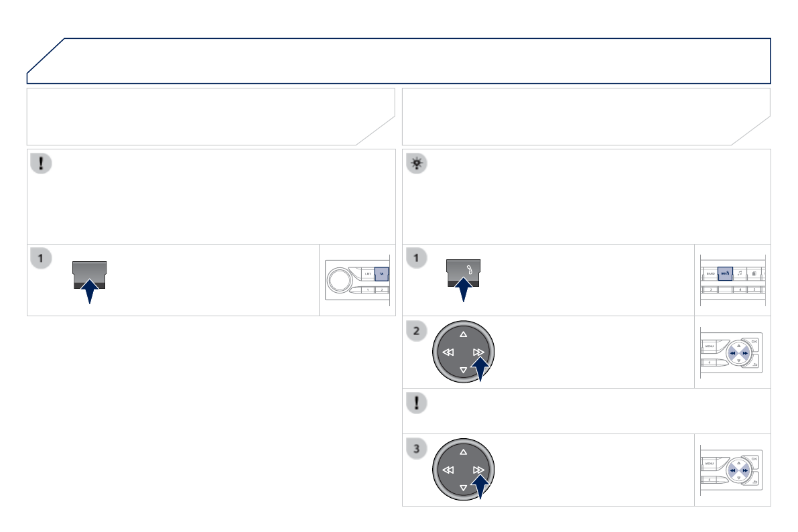Click the sun tip icon in right panel

pyautogui.click(x=416, y=163)
